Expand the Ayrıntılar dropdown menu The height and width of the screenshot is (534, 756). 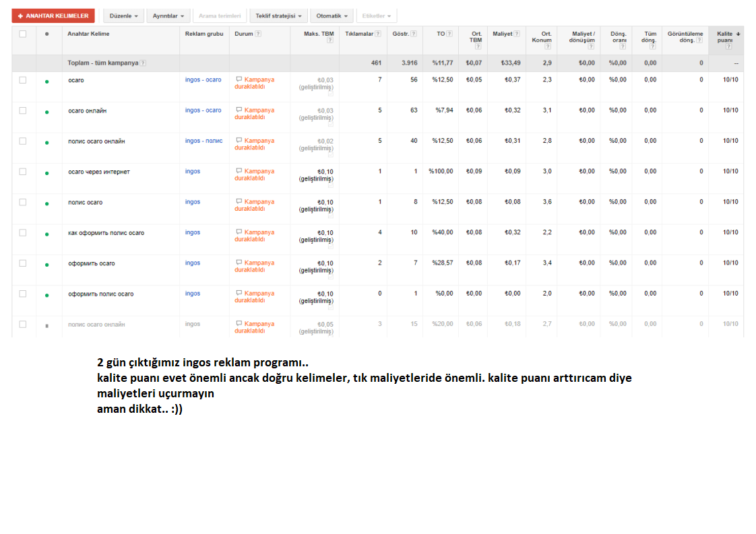pyautogui.click(x=168, y=16)
